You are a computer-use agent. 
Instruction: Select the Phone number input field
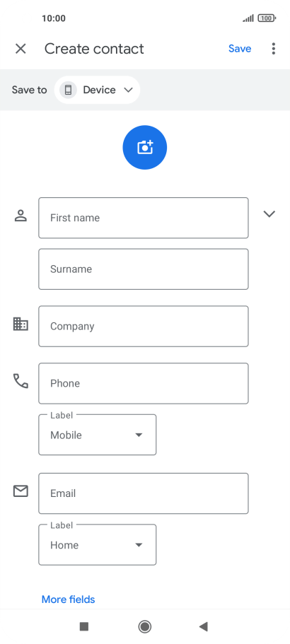tap(144, 383)
